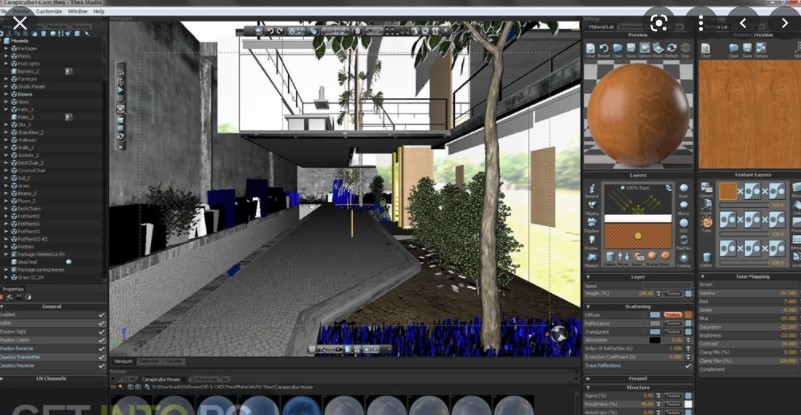Click Delete icon in Texture Layers panel
801x415 pixels.
(x=706, y=259)
